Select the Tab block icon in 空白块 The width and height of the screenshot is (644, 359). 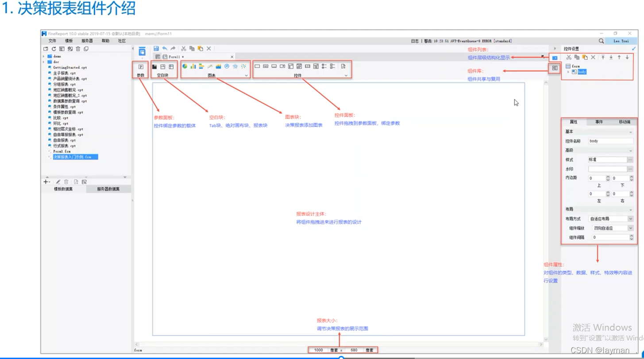click(154, 67)
